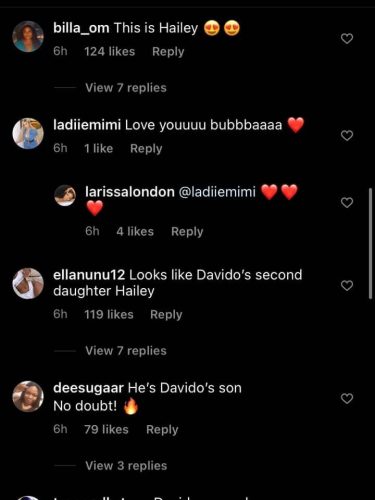375x500 pixels.
Task: View 119 likes on ellanunu12's comment
Action: coord(109,315)
